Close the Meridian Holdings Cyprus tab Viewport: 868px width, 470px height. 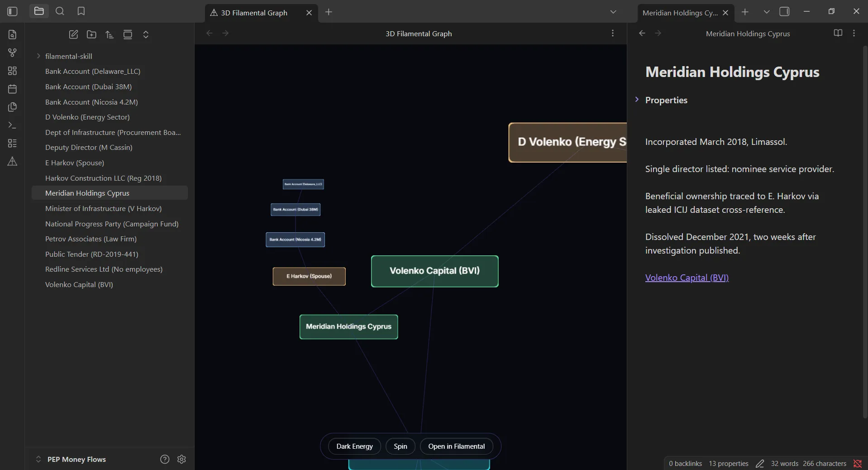[725, 13]
